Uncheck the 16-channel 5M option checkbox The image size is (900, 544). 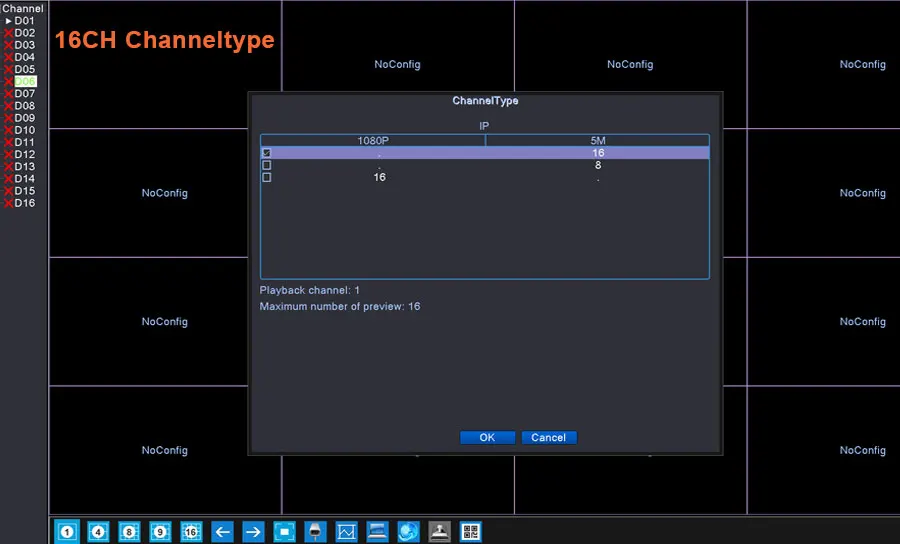tap(266, 153)
